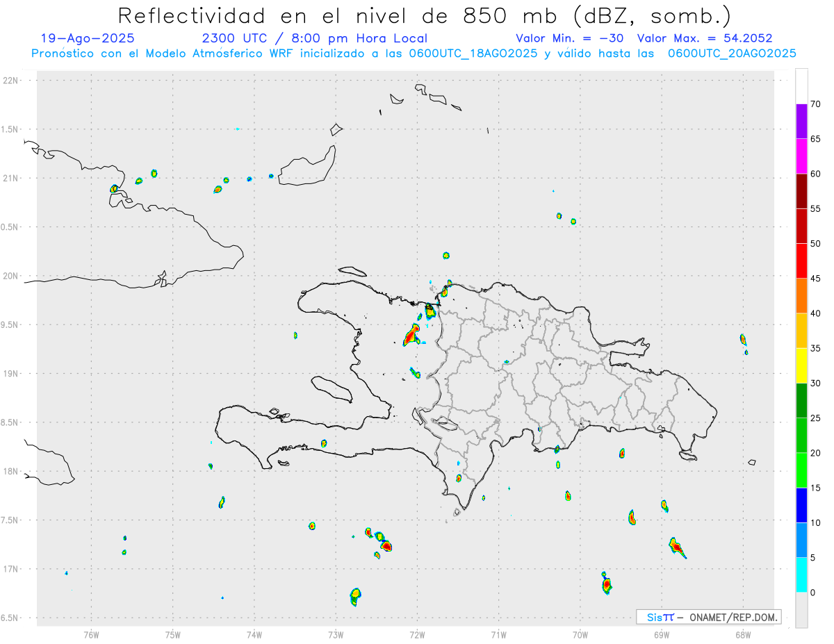Select the magenta 60–65 dBZ colorbar band
This screenshot has height=644, width=834.
pyautogui.click(x=801, y=156)
